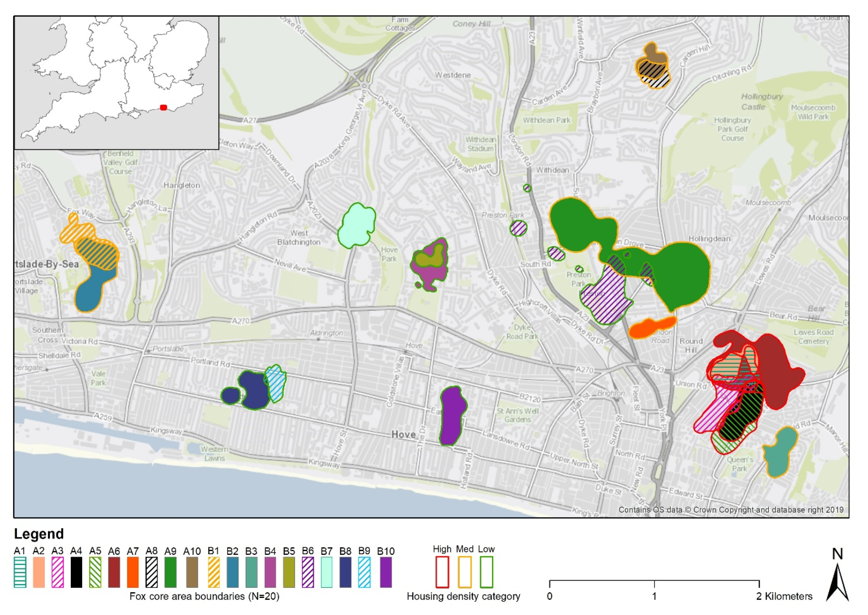Click the Med housing density orange box

pos(464,572)
